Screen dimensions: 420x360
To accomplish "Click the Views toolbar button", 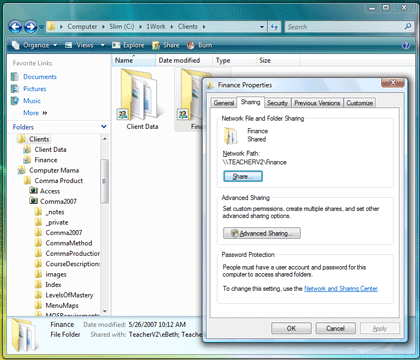I will tap(79, 45).
